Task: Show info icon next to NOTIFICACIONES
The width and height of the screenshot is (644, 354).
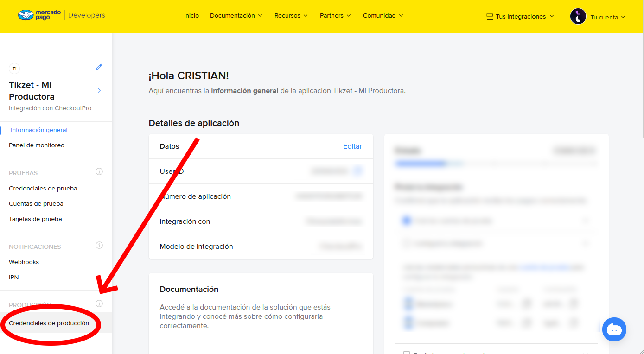Action: click(x=99, y=245)
